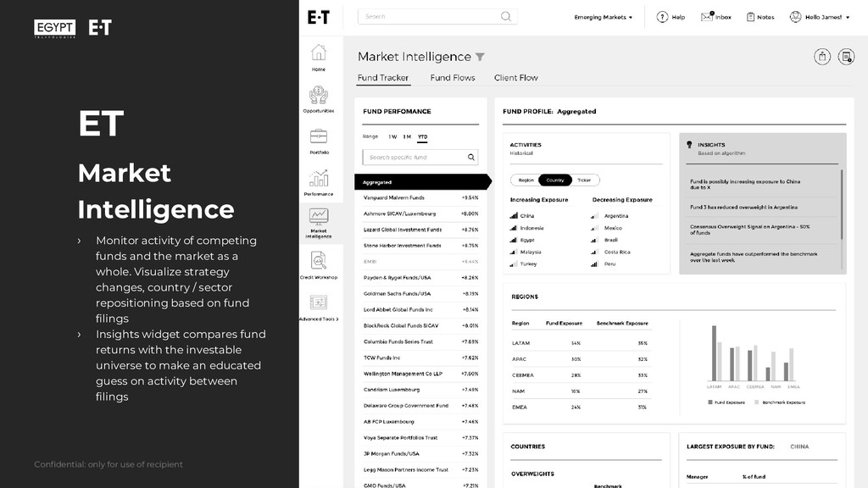Click Search specific fund field
The width and height of the screenshot is (868, 488).
click(x=420, y=157)
